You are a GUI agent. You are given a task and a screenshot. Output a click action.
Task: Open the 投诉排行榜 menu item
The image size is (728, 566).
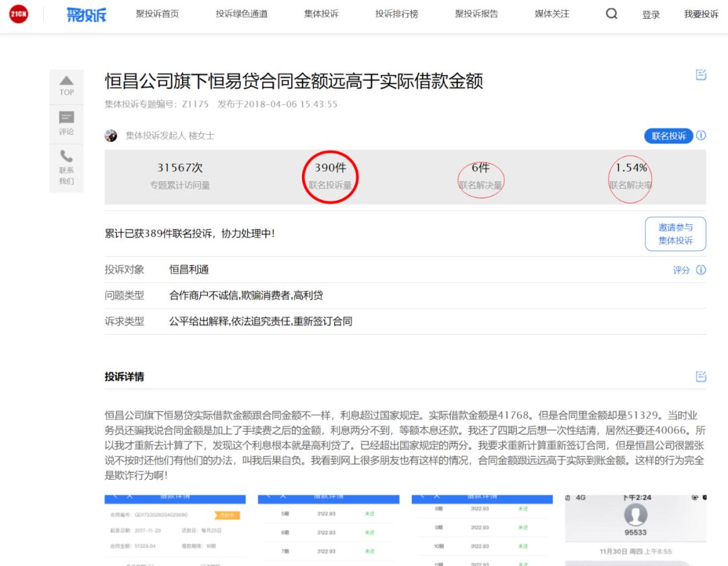tap(395, 13)
